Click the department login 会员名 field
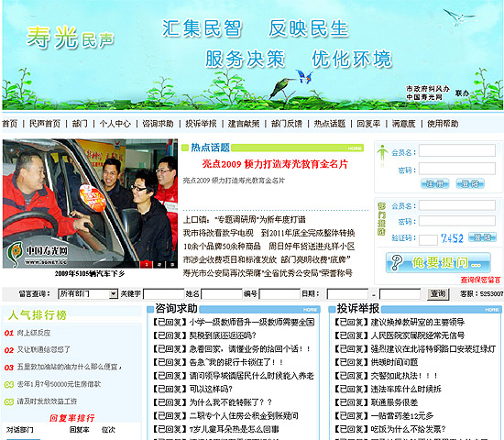 click(457, 205)
